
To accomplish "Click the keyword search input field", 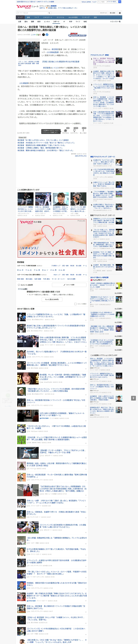I will pyautogui.click(x=32, y=13).
